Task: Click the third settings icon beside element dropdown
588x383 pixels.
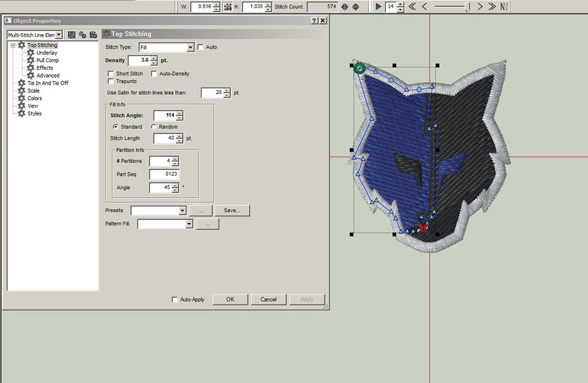Action: point(93,35)
